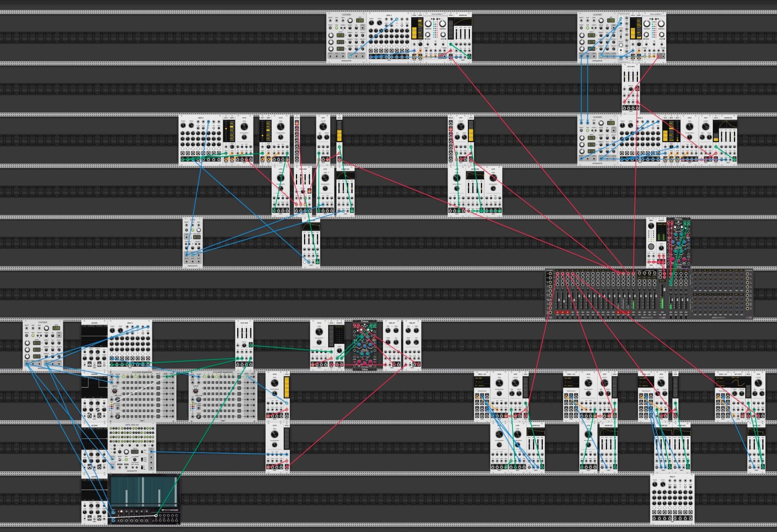Select the Valley Plateau module between VCO and Delay
The width and height of the screenshot is (777, 532).
(x=365, y=345)
